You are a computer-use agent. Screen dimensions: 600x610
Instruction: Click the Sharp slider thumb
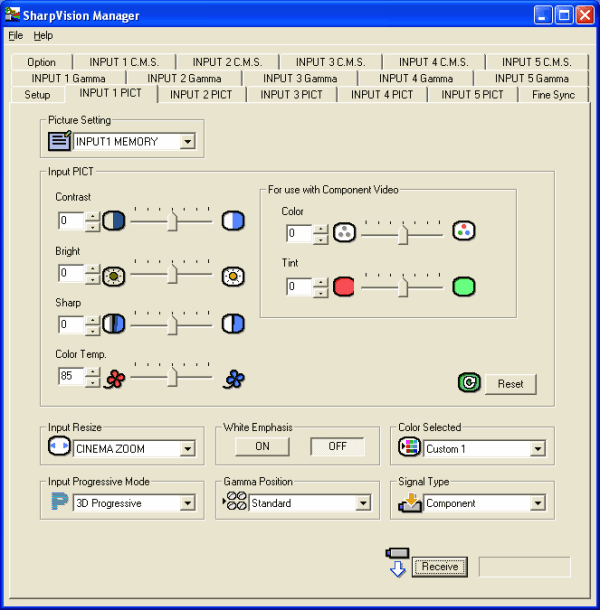coord(172,324)
